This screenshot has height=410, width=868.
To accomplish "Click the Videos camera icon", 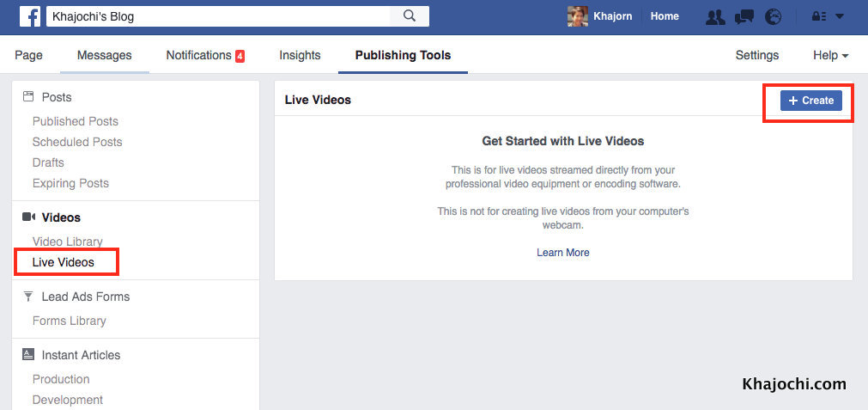I will (x=29, y=217).
